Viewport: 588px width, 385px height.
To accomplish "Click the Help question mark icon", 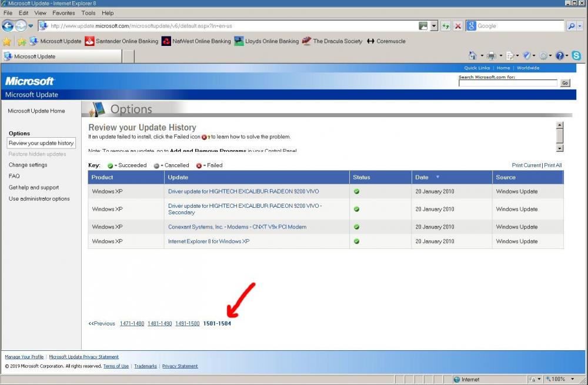I will 559,56.
